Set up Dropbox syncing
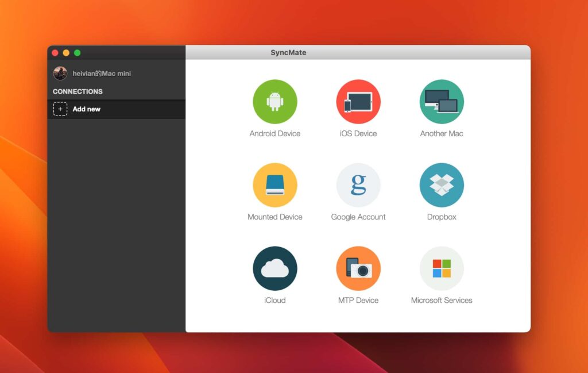Screen dimensions: 588x373 point(441,184)
